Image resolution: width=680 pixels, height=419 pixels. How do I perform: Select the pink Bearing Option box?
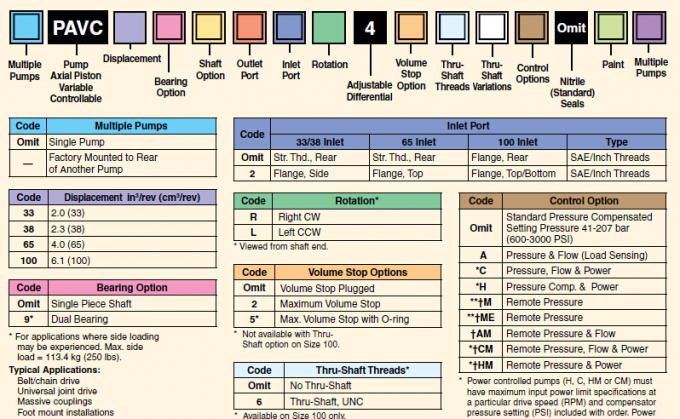coord(169,28)
